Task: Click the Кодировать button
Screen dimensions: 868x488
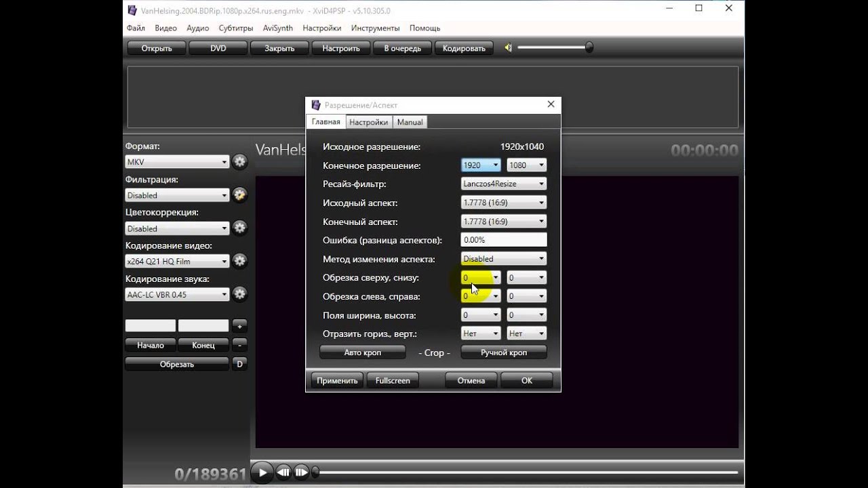Action: [464, 48]
